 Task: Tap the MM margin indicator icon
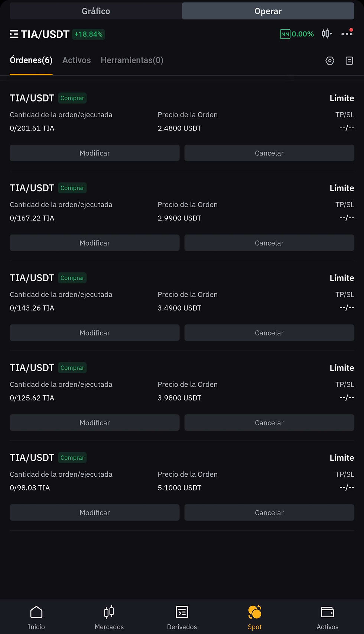285,34
